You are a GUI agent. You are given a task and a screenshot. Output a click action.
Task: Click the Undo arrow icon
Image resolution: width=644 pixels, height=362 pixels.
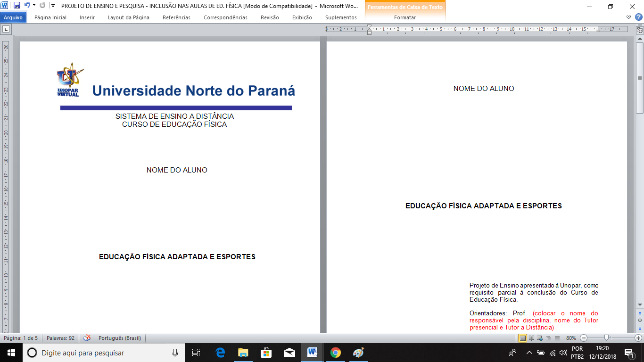[x=27, y=6]
